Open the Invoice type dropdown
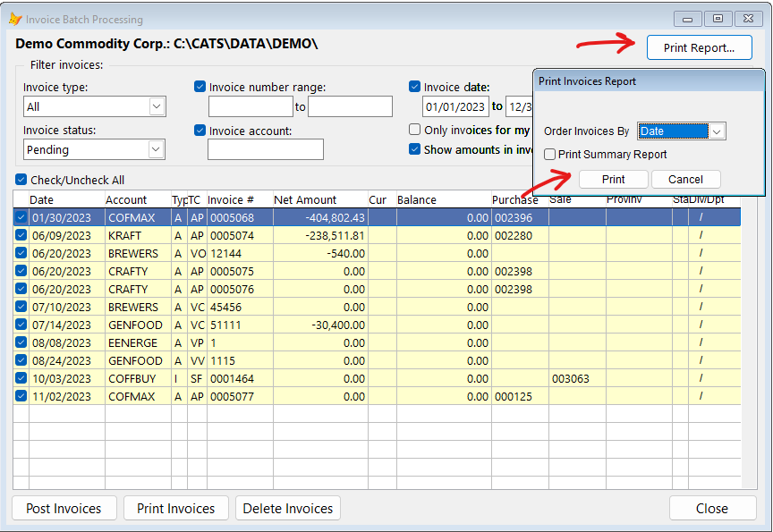The width and height of the screenshot is (773, 532). click(x=157, y=106)
